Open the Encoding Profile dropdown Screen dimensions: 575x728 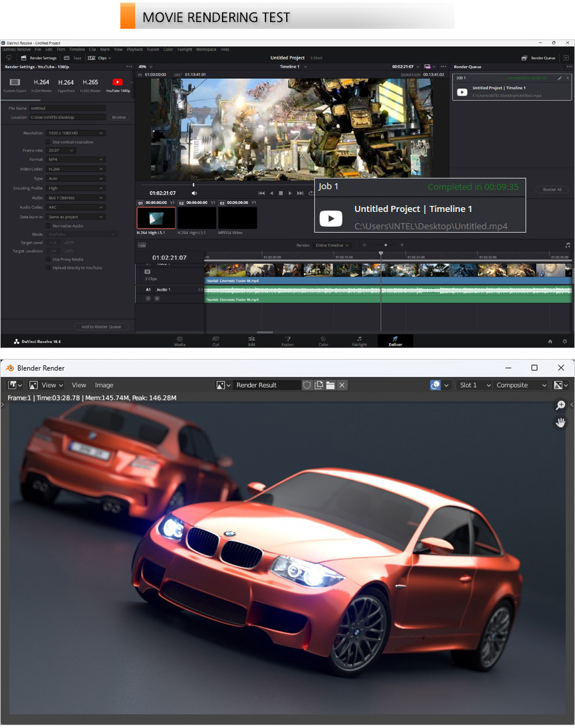pyautogui.click(x=76, y=188)
